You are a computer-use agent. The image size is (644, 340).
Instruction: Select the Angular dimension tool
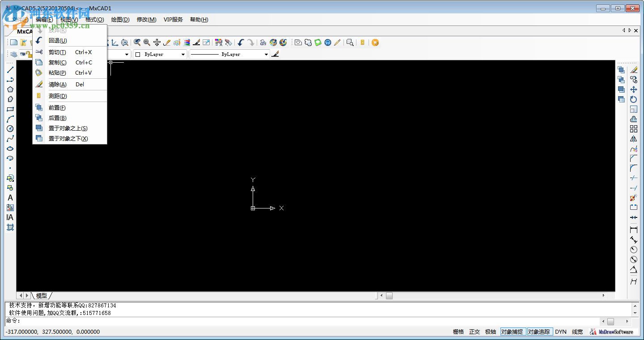coord(634,269)
